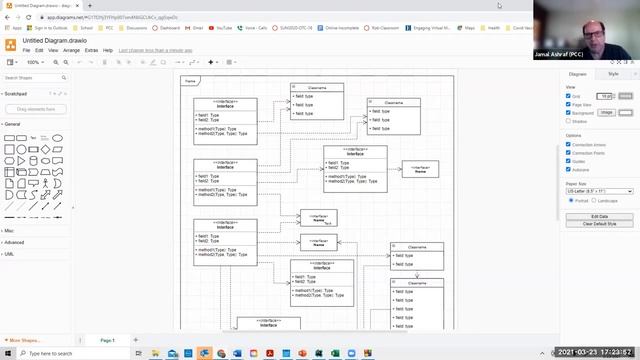Open the connection arrow style dropdown
Viewport: 640px width, 360px height.
pos(179,62)
